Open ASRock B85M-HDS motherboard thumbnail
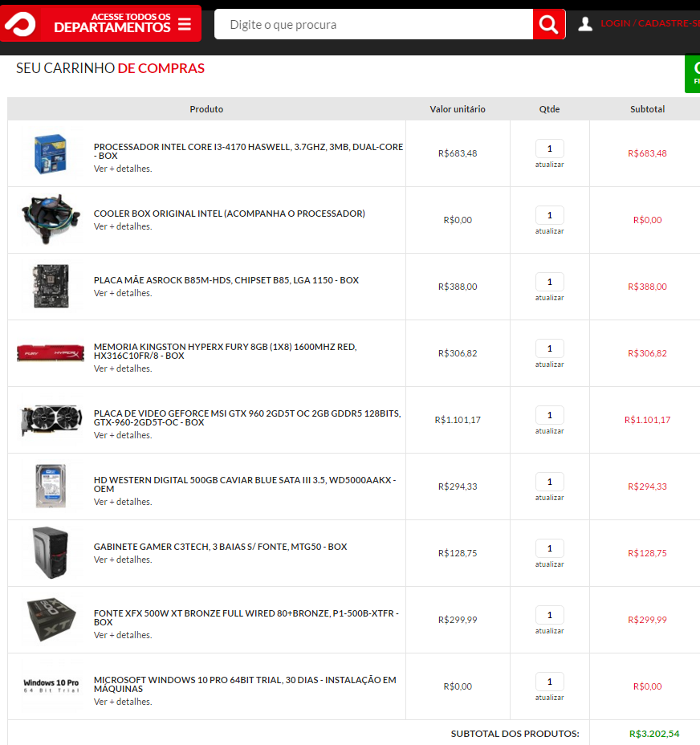This screenshot has height=745, width=700. point(51,286)
